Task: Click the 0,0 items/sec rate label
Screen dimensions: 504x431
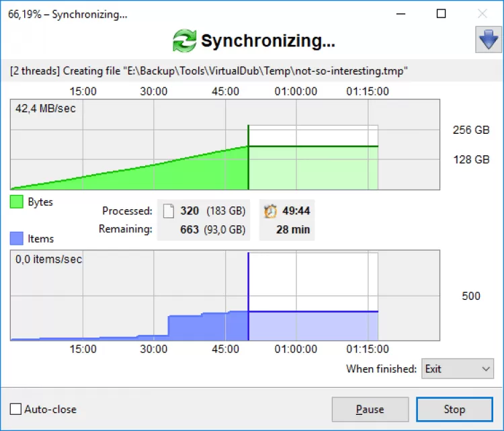Action: tap(48, 259)
